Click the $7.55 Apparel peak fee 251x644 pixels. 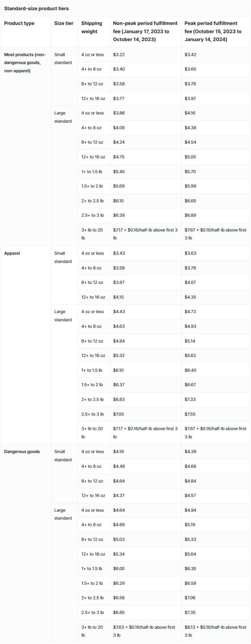(x=190, y=414)
